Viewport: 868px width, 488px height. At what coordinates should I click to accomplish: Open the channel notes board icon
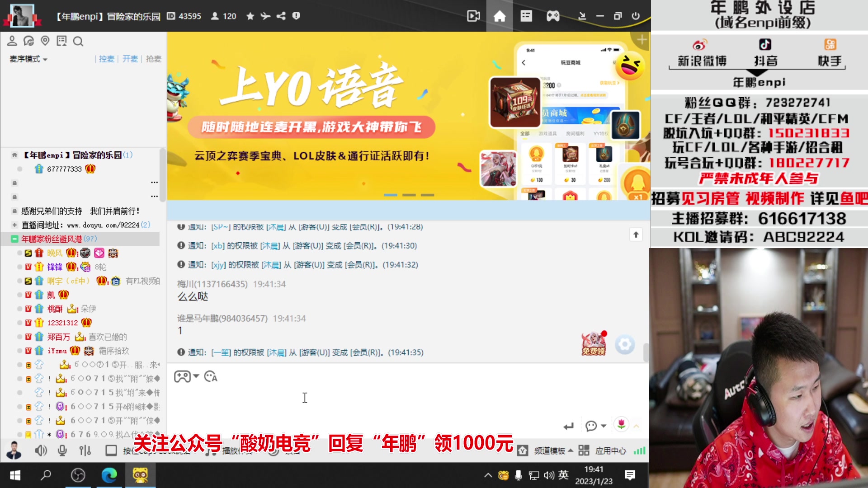(x=61, y=41)
